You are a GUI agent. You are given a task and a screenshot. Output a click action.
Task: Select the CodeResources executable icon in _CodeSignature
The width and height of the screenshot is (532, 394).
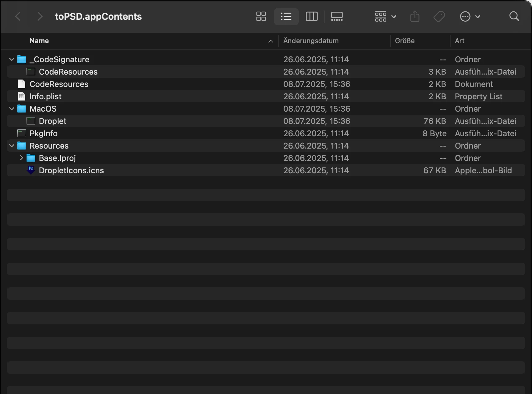click(31, 72)
